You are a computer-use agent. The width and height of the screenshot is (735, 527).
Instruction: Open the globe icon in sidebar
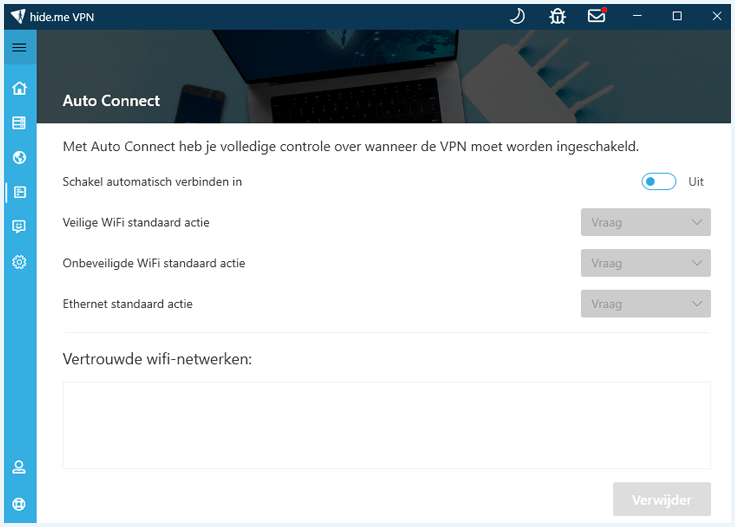(19, 158)
